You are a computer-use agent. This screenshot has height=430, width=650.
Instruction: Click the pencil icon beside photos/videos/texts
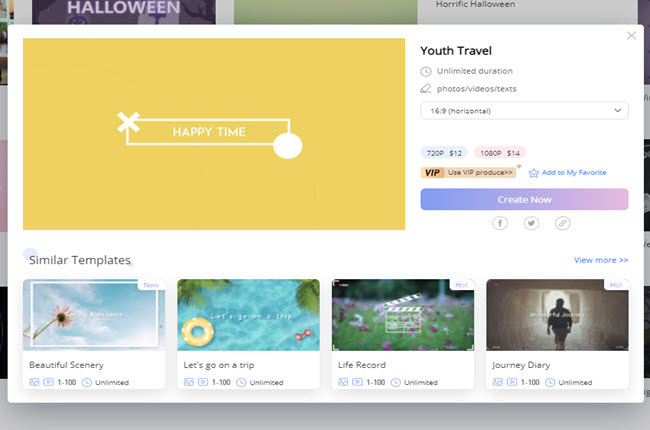coord(427,89)
